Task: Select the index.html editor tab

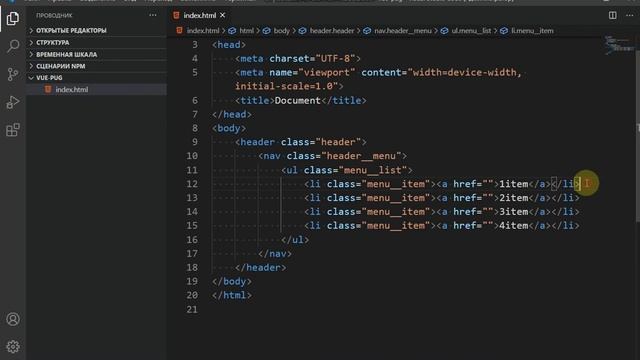Action: (x=200, y=15)
